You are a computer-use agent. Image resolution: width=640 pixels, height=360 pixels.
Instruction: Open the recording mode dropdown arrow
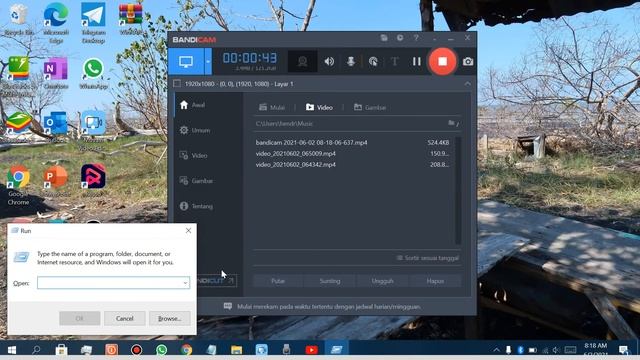tap(208, 61)
